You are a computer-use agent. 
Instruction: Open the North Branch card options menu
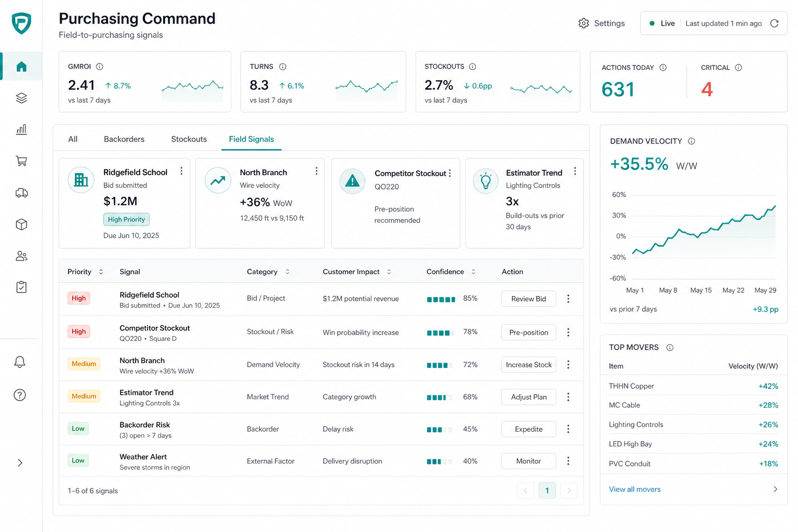pyautogui.click(x=316, y=171)
